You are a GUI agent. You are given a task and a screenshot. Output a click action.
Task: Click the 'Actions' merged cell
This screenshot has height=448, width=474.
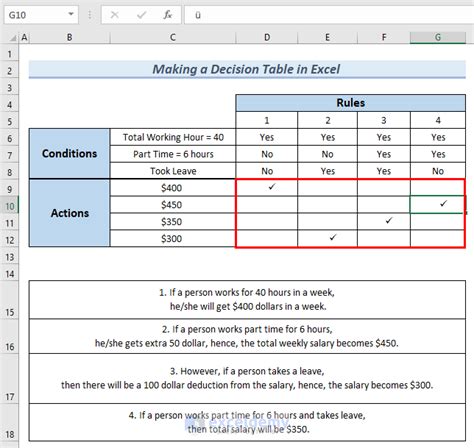[69, 213]
